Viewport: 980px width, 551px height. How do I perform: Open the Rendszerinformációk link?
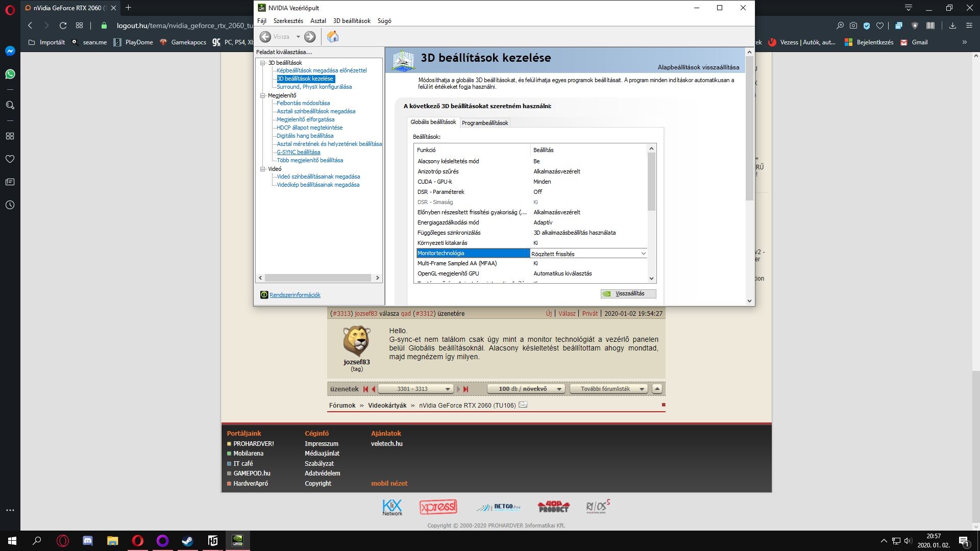coord(295,295)
